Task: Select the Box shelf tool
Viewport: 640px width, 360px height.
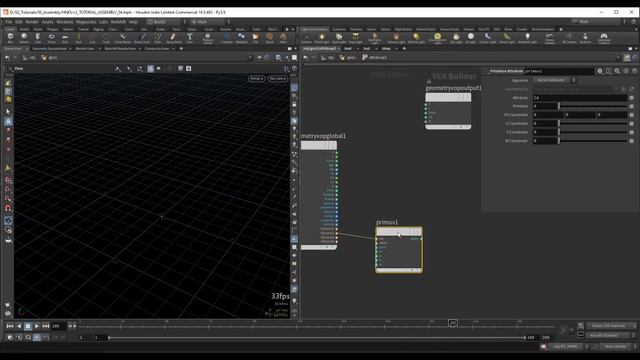Action: [10, 38]
